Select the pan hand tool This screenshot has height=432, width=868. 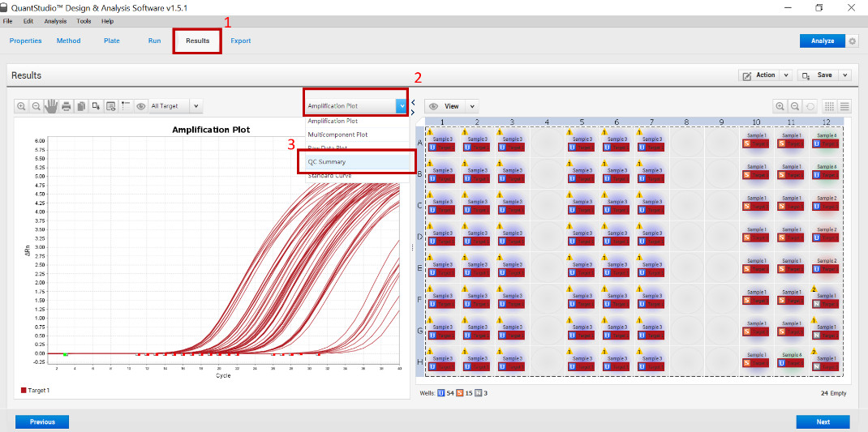tap(51, 106)
